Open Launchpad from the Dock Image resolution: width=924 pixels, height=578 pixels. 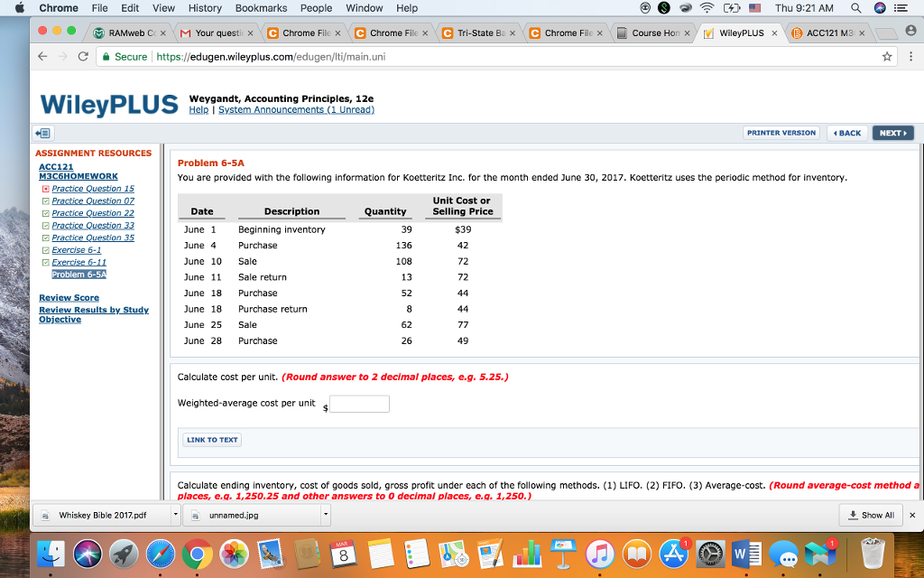(125, 555)
